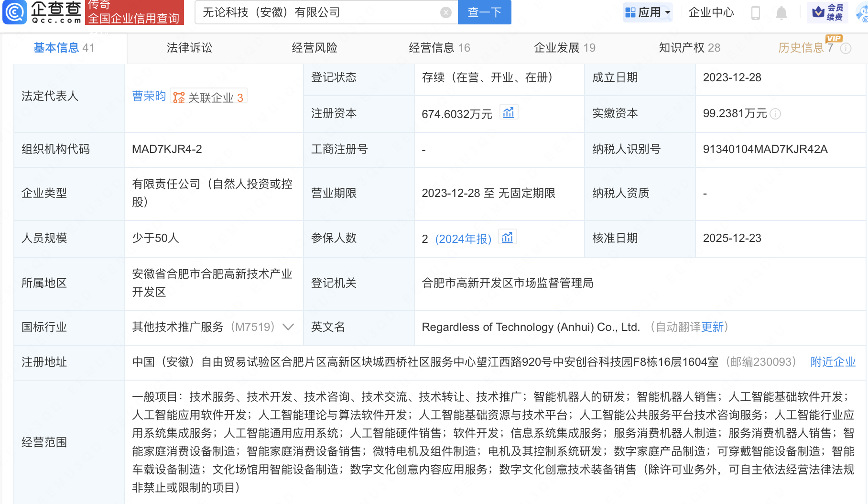View registered capital chart icon
868x504 pixels.
tap(509, 113)
